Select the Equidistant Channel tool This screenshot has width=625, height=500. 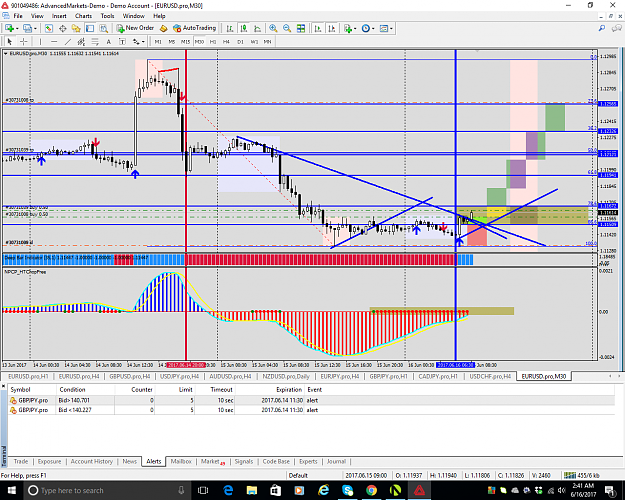click(x=81, y=41)
